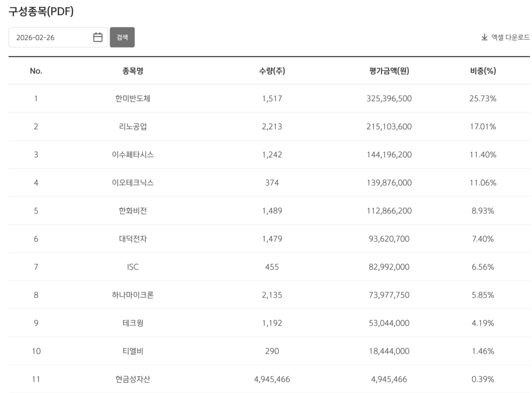Click the 테크윙 stock name
The height and width of the screenshot is (393, 532).
(133, 323)
